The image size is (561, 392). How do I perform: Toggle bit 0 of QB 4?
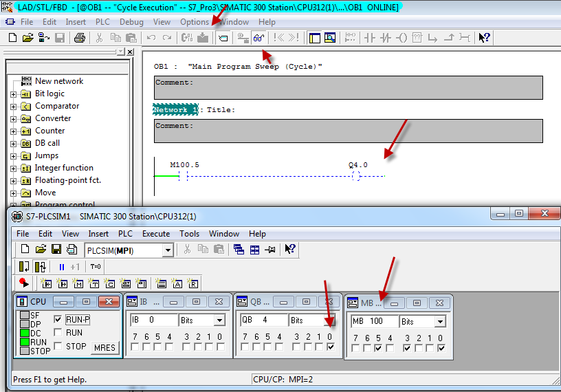click(331, 347)
